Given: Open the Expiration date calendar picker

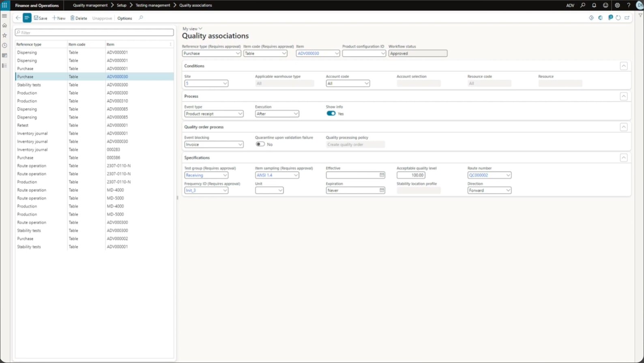Looking at the screenshot, I should [x=382, y=190].
